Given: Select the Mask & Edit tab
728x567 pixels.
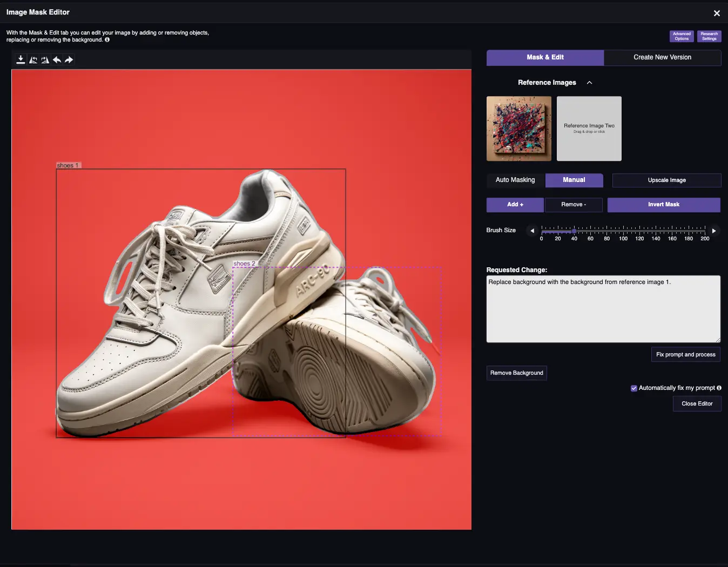Looking at the screenshot, I should [545, 57].
